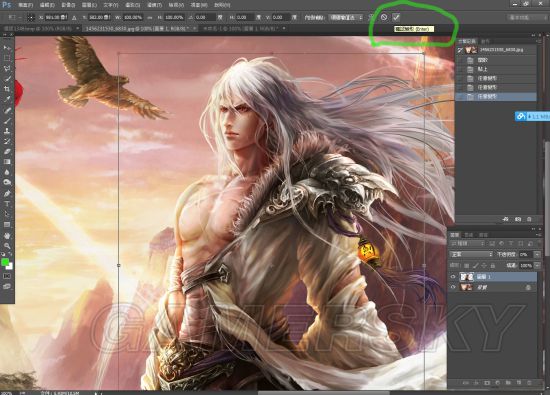Expand the layer opacity slider arrow
The width and height of the screenshot is (550, 395).
tap(537, 254)
